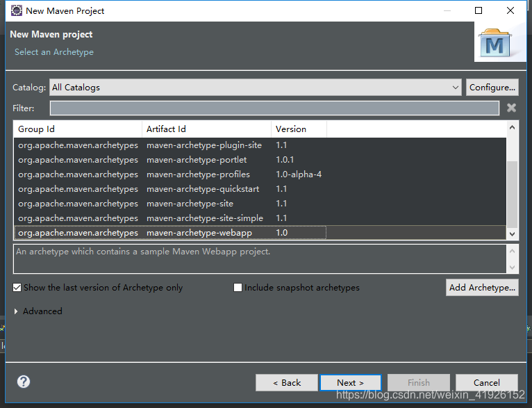
Task: Sort by the Artifact Id column header
Action: click(x=207, y=129)
